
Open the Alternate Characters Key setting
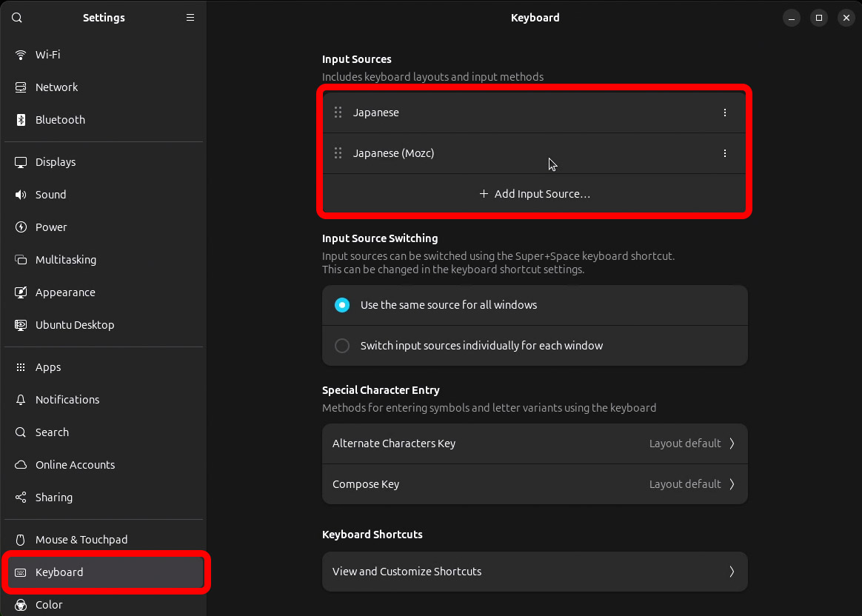(535, 443)
